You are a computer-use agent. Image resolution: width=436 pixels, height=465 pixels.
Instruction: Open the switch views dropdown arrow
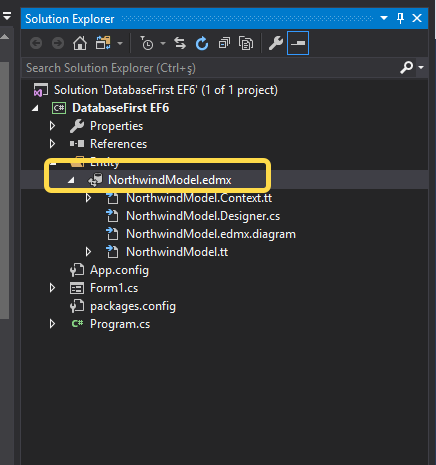[x=120, y=43]
